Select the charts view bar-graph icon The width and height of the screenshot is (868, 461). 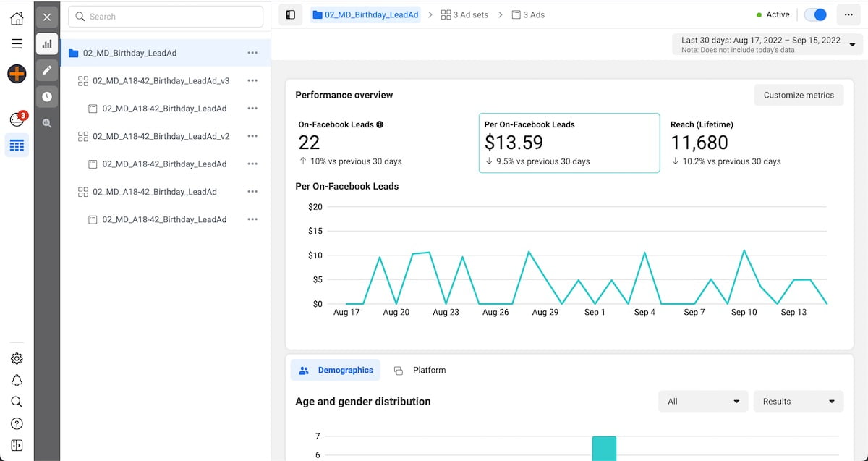tap(47, 43)
